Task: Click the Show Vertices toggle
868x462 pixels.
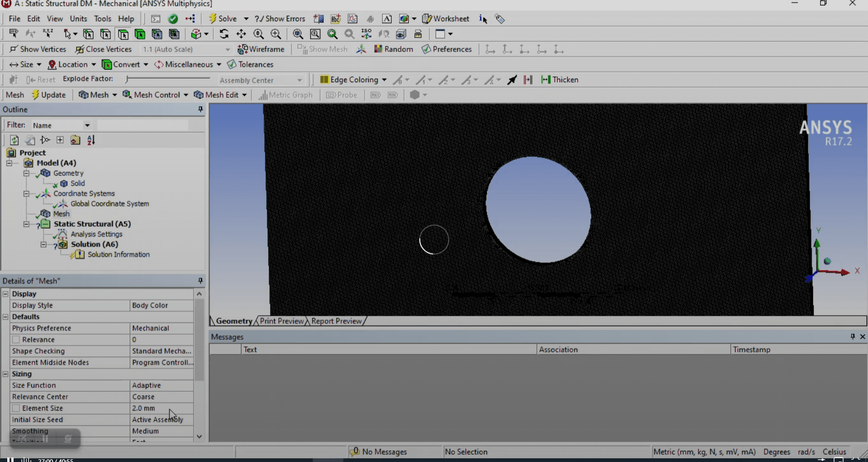Action: pyautogui.click(x=38, y=49)
